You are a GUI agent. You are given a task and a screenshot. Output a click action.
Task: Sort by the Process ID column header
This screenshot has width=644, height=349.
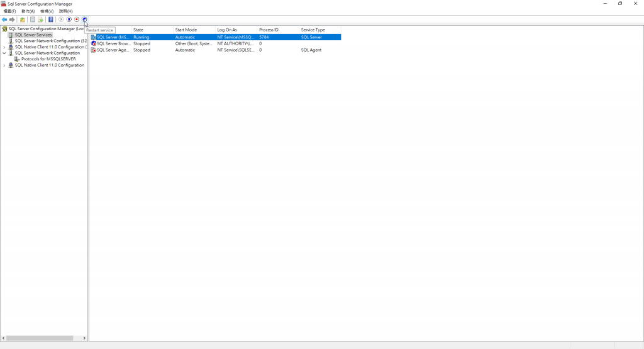[278, 30]
